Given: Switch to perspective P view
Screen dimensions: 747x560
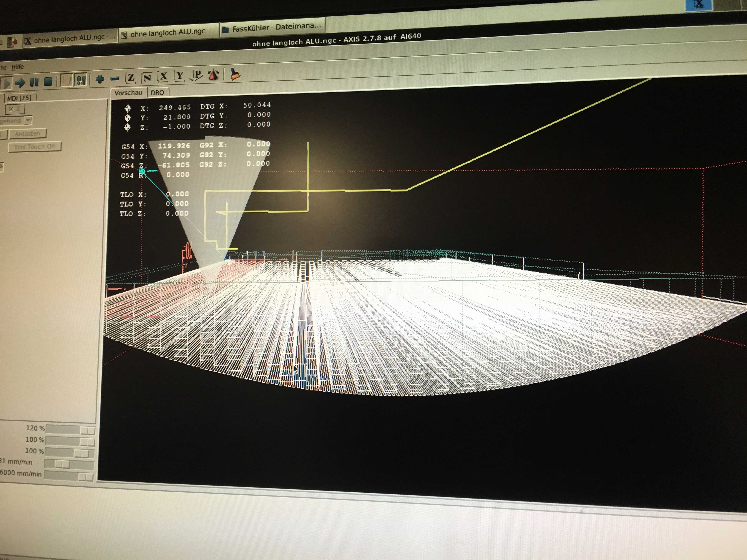Looking at the screenshot, I should [x=197, y=75].
